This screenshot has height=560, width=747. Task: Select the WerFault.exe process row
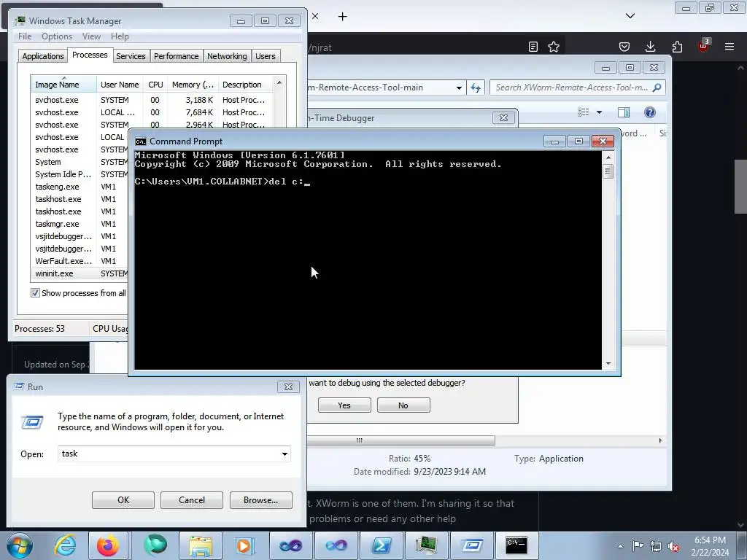pyautogui.click(x=80, y=261)
